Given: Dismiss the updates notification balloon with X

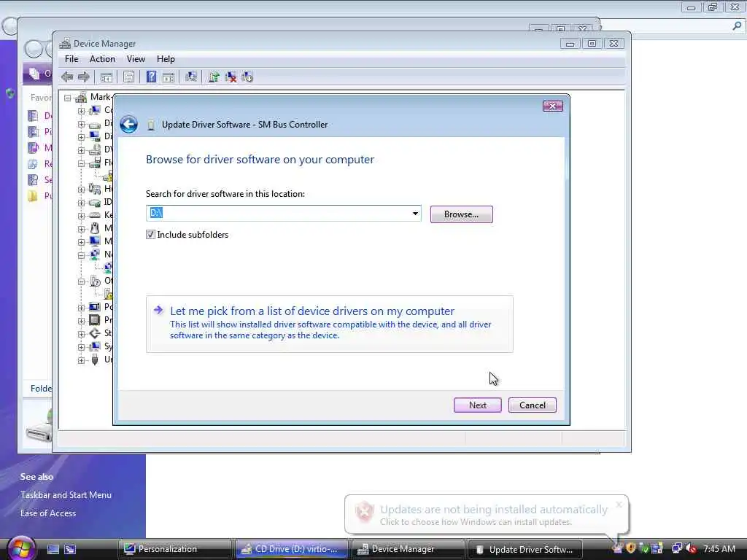Looking at the screenshot, I should coord(619,505).
